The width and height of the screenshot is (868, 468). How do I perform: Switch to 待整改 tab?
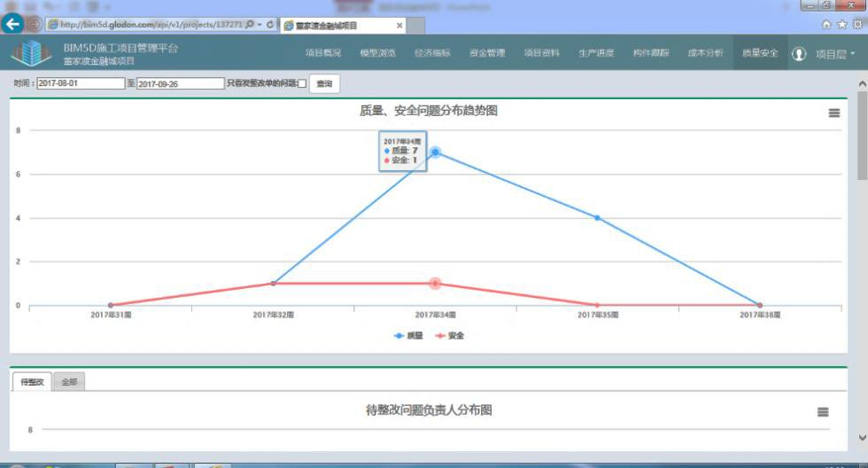click(x=32, y=382)
